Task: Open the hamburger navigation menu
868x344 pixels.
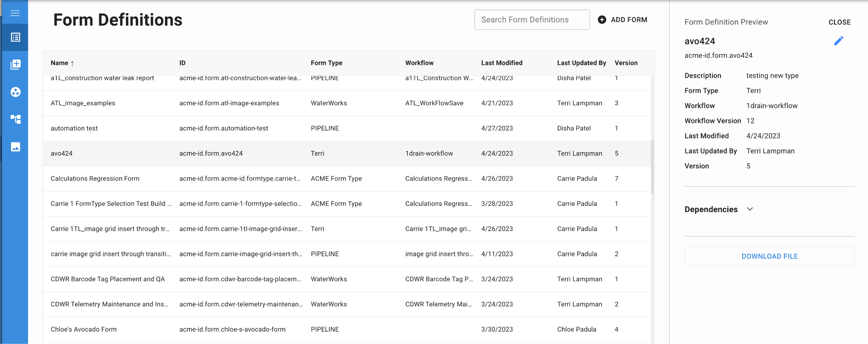Action: coord(15,13)
